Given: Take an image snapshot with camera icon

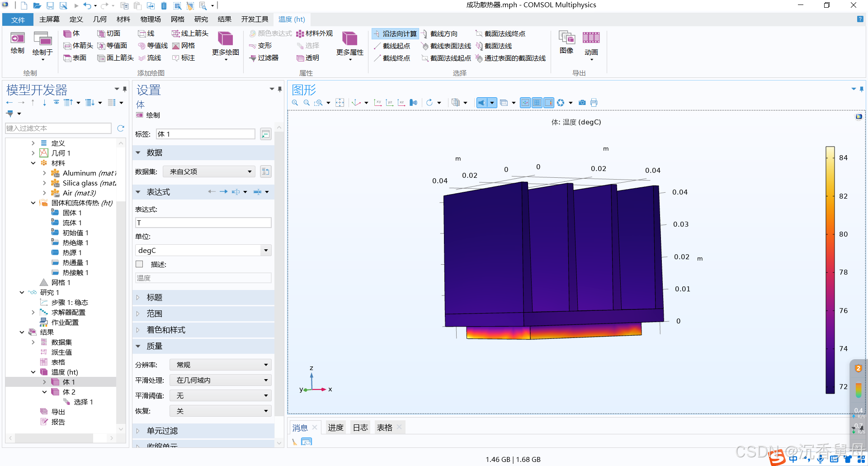Looking at the screenshot, I should click(582, 103).
